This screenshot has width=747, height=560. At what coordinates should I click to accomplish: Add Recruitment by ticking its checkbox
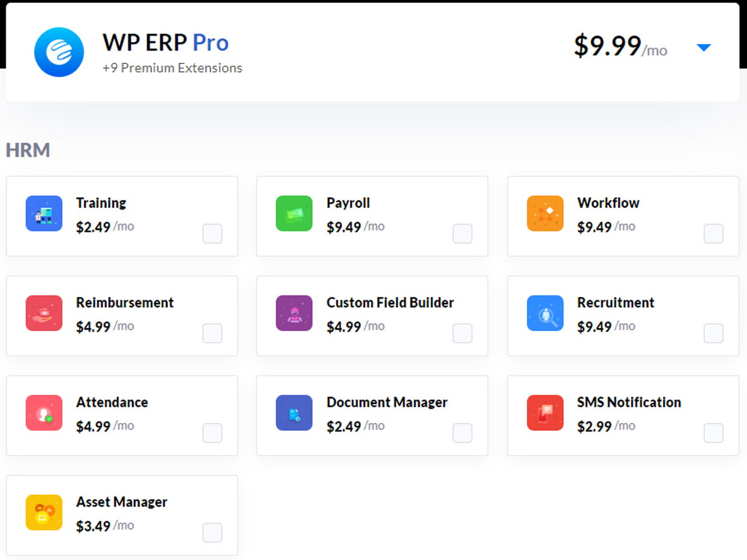(x=714, y=333)
